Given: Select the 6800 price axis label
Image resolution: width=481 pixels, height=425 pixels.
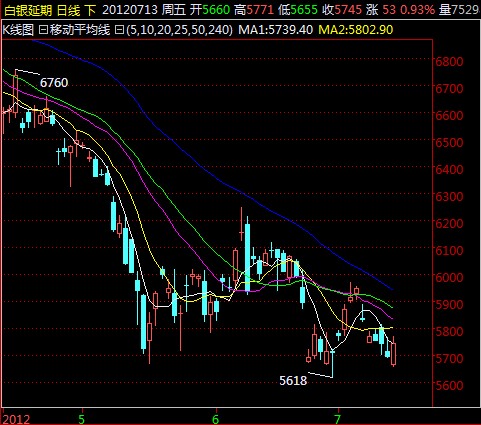Looking at the screenshot, I should click(x=449, y=61).
